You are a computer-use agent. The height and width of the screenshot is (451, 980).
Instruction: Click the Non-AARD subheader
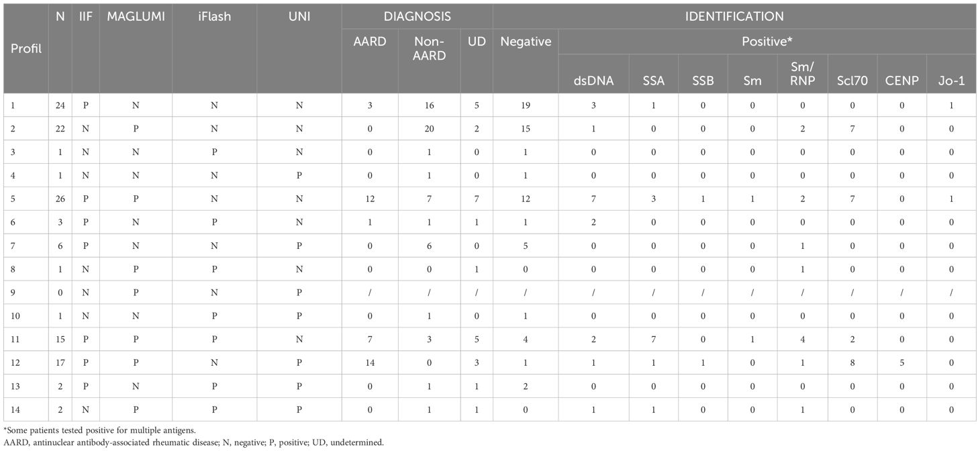coord(429,48)
